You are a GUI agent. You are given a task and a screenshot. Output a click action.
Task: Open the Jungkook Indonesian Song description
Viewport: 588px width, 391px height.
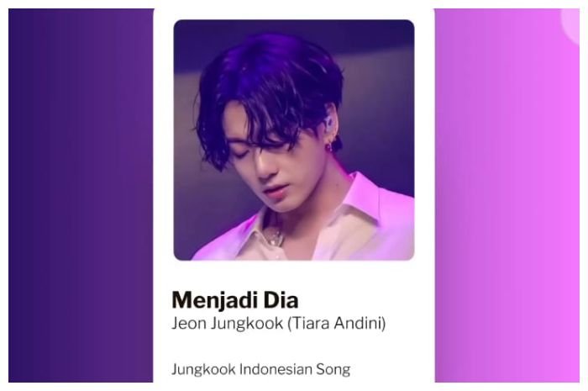point(261,369)
